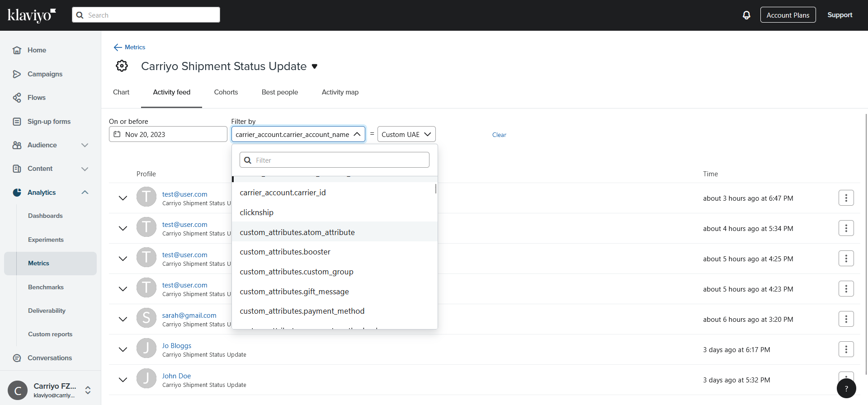Expand the Content sidebar section
The height and width of the screenshot is (405, 868).
(85, 169)
